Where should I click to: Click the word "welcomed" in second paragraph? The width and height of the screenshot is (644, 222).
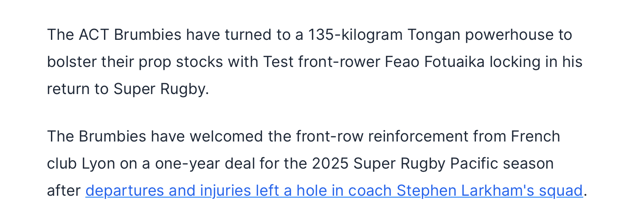coord(227,136)
